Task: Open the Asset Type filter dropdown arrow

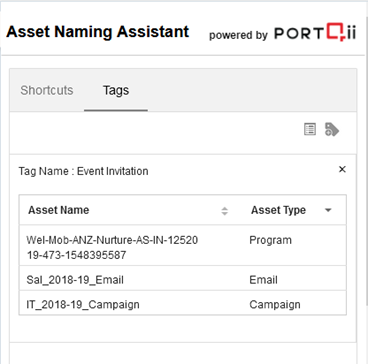Action: click(x=328, y=210)
